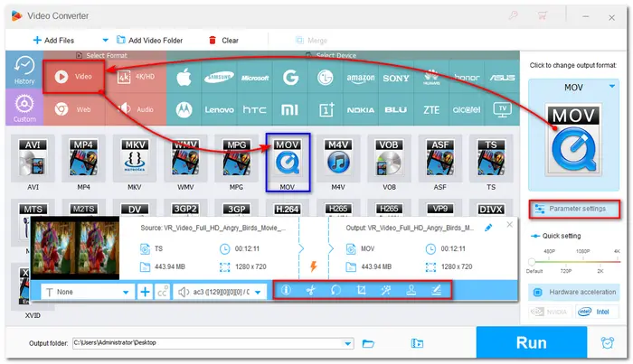Choose the Apple device brand
Viewport: 633px width, 364px height.
tap(184, 77)
